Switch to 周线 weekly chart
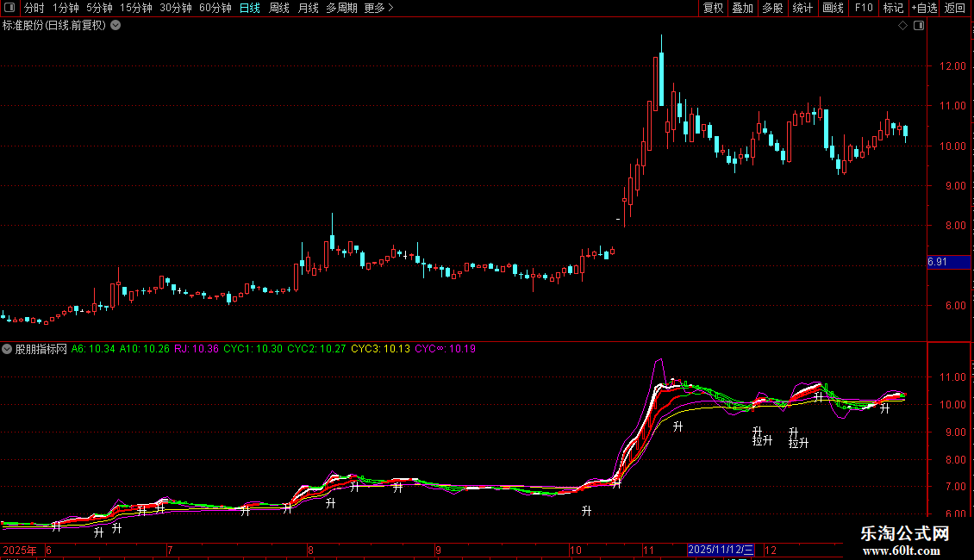 coord(279,8)
